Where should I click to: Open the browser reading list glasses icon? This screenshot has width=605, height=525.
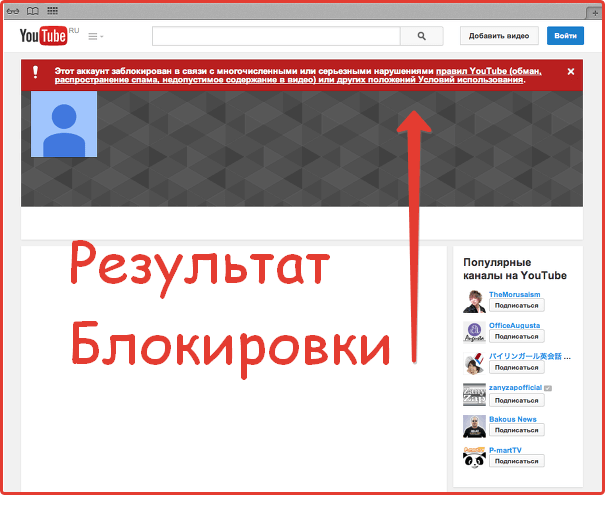point(13,10)
